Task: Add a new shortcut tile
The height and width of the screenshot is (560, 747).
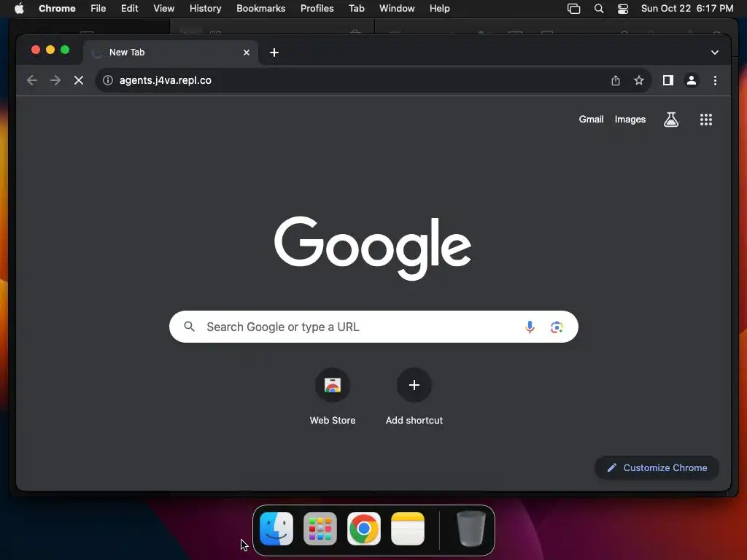Action: (414, 396)
